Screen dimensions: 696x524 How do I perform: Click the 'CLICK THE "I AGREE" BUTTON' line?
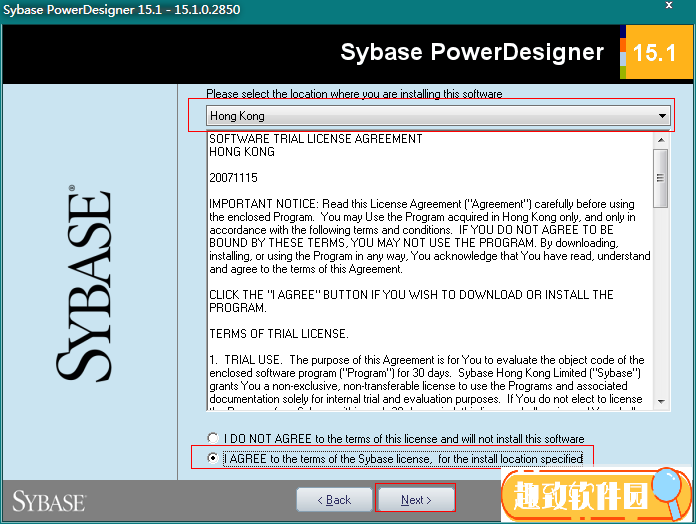point(411,301)
